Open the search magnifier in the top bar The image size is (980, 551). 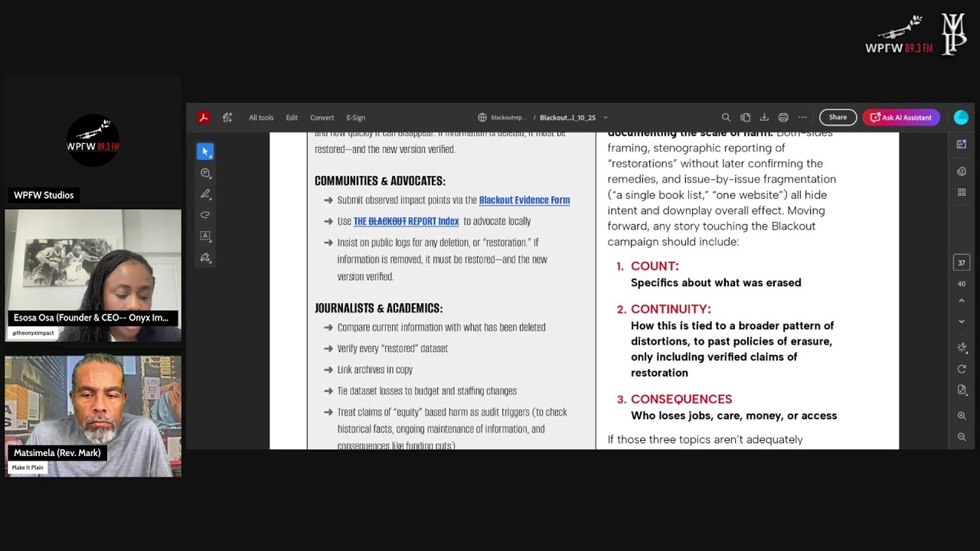click(x=726, y=118)
